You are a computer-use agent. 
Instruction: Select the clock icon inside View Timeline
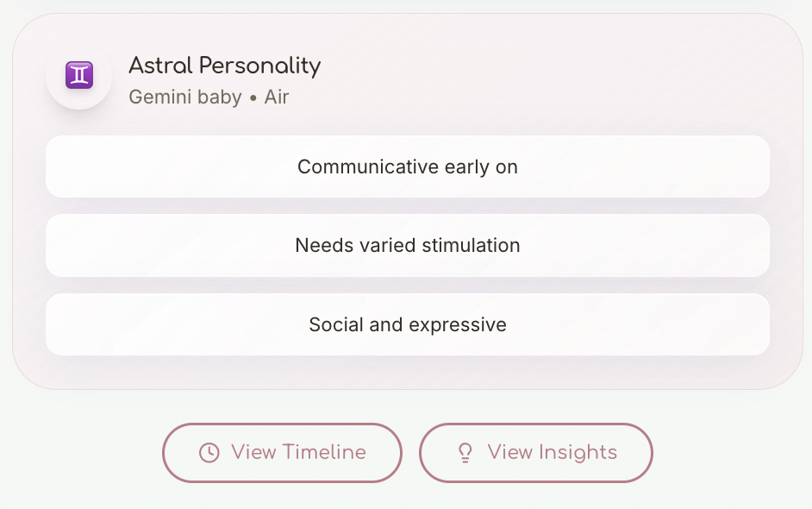208,452
